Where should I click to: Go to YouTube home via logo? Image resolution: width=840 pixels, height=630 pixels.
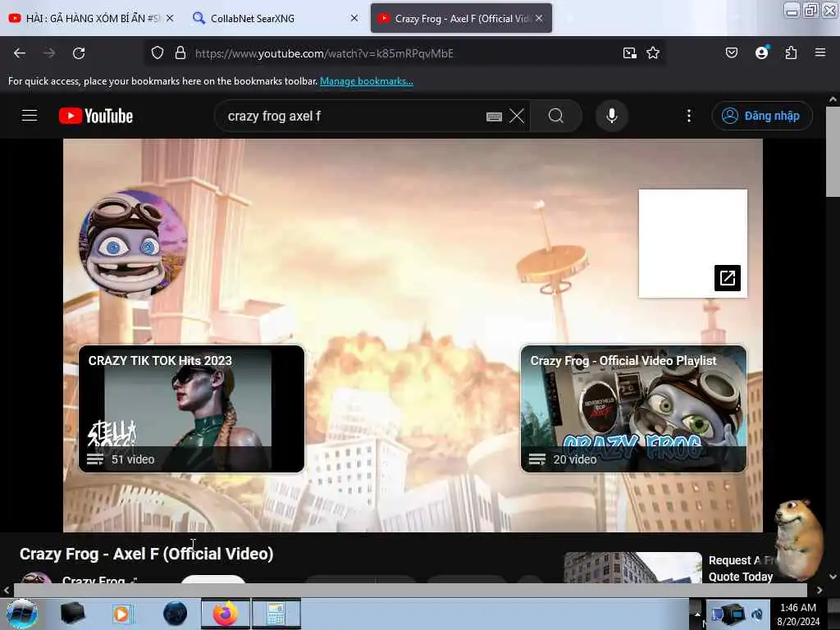[x=96, y=116]
